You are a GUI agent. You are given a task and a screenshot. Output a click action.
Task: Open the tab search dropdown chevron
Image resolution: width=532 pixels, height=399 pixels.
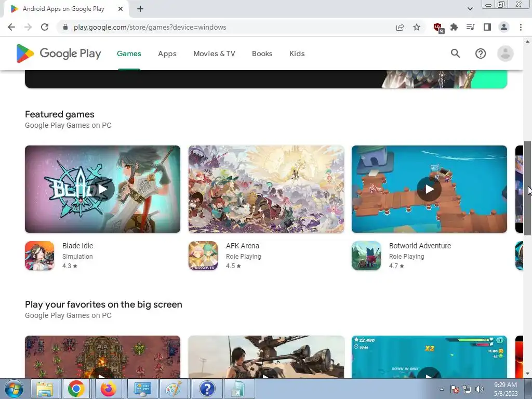(470, 9)
